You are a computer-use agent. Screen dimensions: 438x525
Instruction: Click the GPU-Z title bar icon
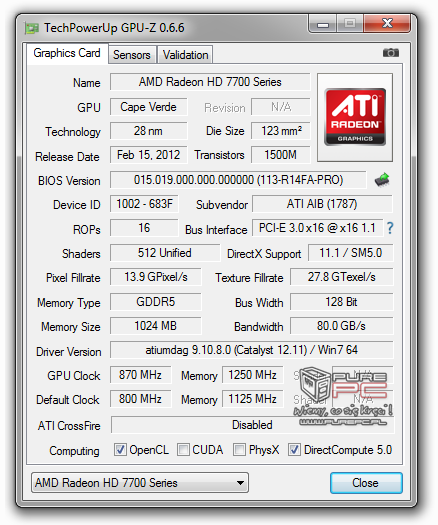click(x=32, y=28)
